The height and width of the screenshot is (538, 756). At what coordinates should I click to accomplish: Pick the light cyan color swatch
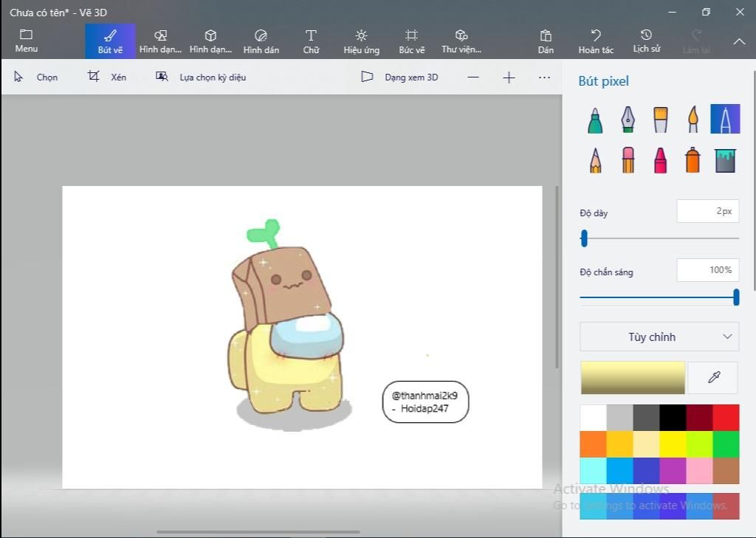593,471
